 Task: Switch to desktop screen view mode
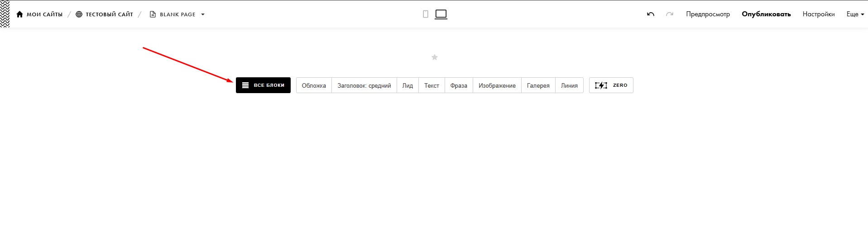[x=441, y=14]
